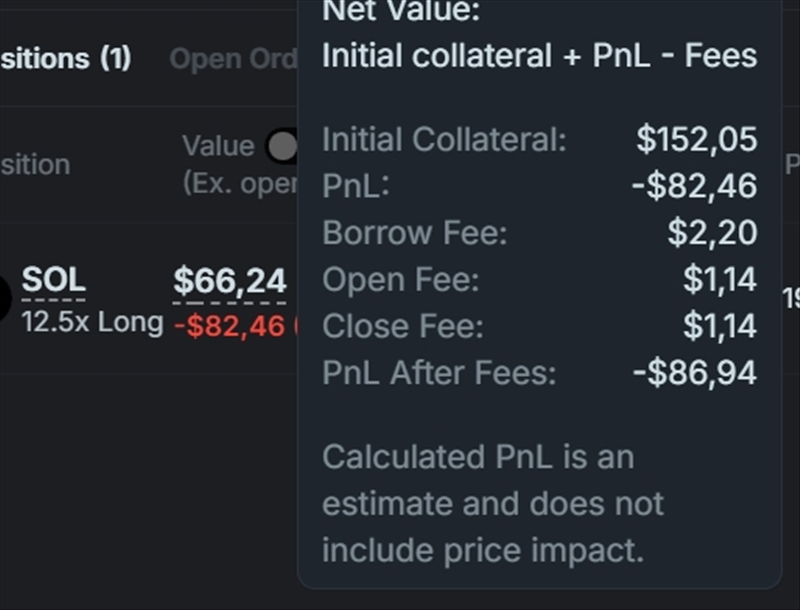Select the Open Fee label in tooltip
The width and height of the screenshot is (800, 610).
point(400,280)
